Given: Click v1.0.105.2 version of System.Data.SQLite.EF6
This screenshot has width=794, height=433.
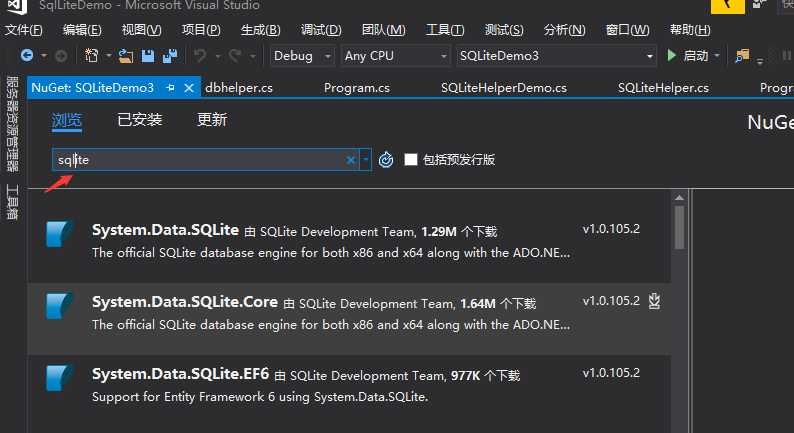Looking at the screenshot, I should pyautogui.click(x=611, y=373).
